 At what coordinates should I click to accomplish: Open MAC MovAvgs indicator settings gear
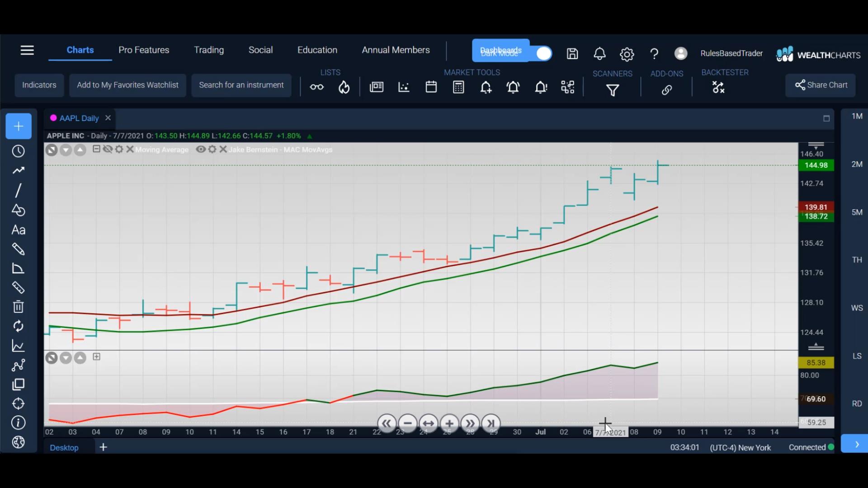coord(212,149)
